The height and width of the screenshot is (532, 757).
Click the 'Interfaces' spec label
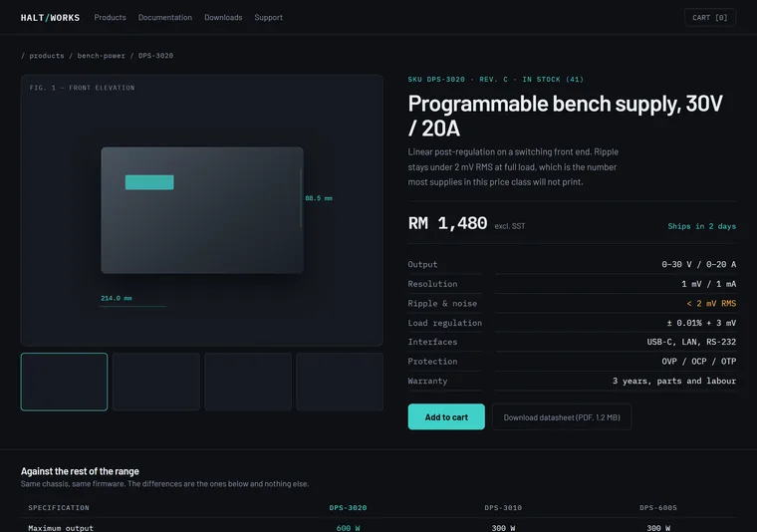432,342
